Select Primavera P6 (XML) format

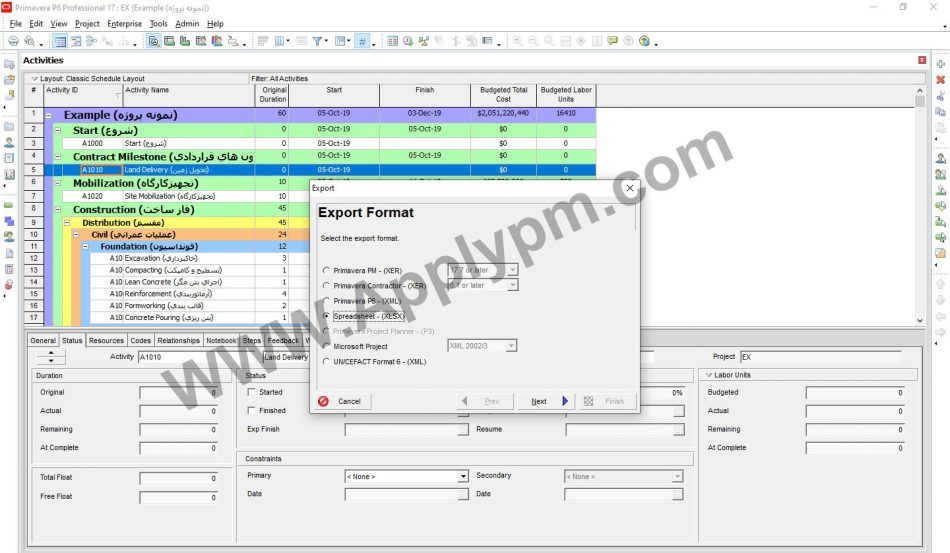point(327,300)
